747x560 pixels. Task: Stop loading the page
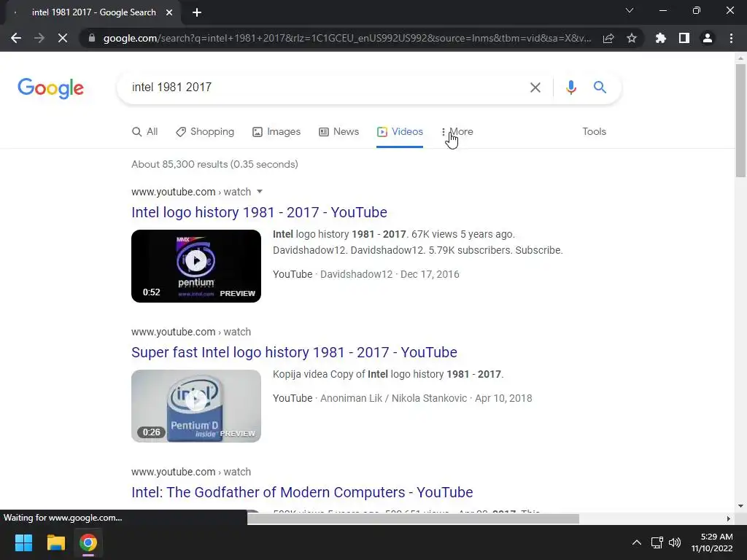pyautogui.click(x=63, y=38)
